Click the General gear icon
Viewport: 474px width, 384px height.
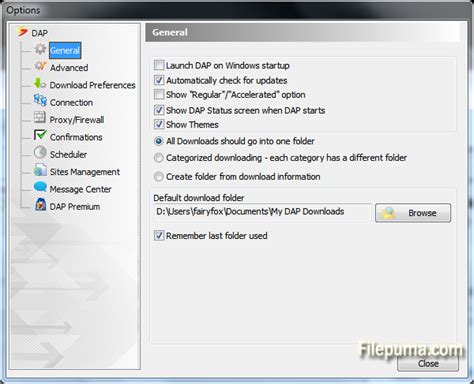pos(40,49)
